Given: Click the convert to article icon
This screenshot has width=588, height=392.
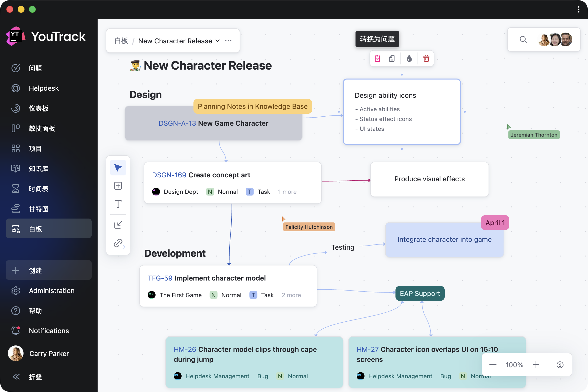Looking at the screenshot, I should [392, 59].
